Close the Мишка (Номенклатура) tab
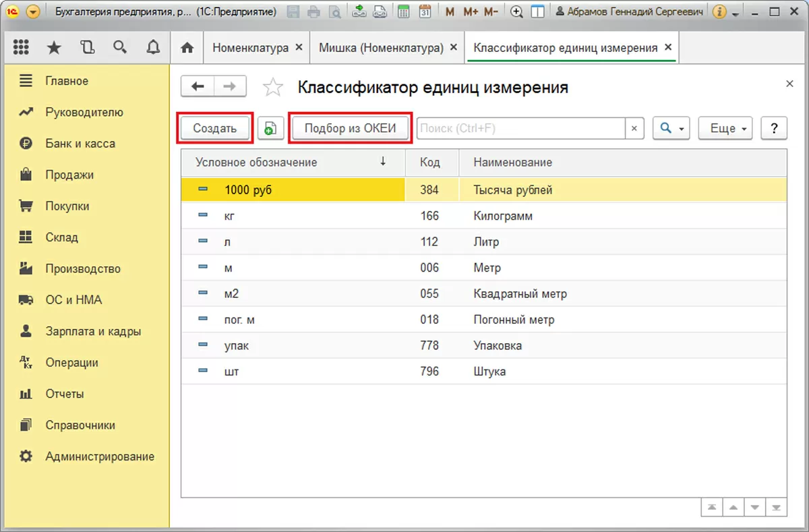The width and height of the screenshot is (809, 532). 453,48
